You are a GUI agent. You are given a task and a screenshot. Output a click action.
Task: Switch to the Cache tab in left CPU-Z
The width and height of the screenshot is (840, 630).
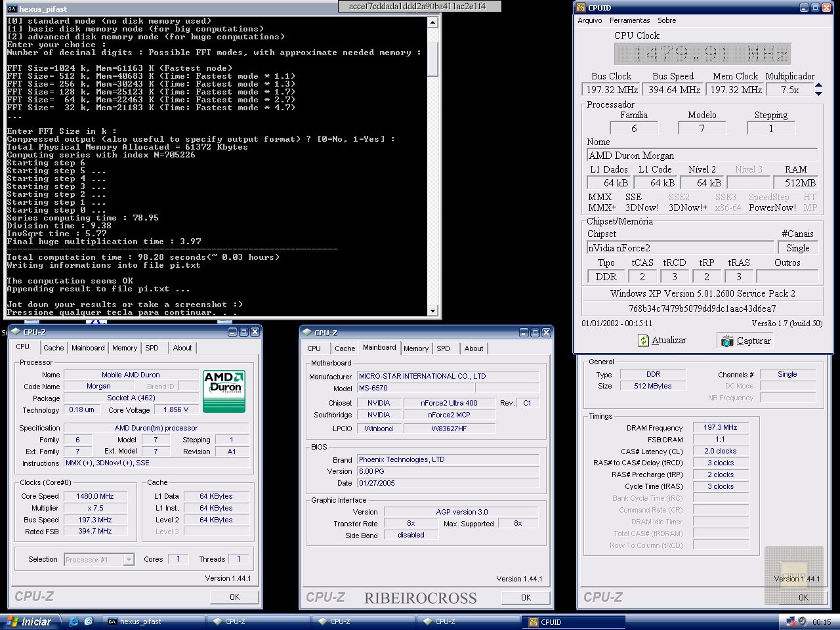54,348
